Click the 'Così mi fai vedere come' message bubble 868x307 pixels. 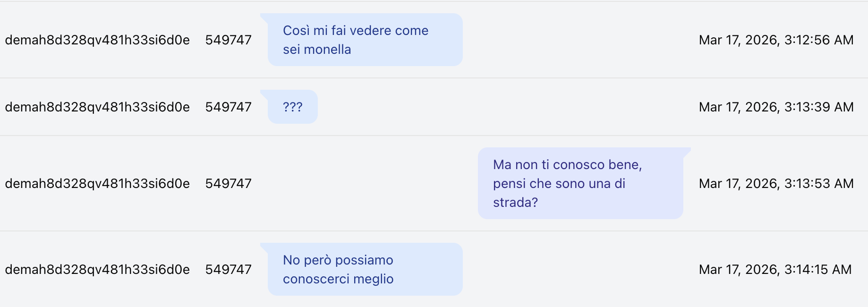(x=365, y=40)
